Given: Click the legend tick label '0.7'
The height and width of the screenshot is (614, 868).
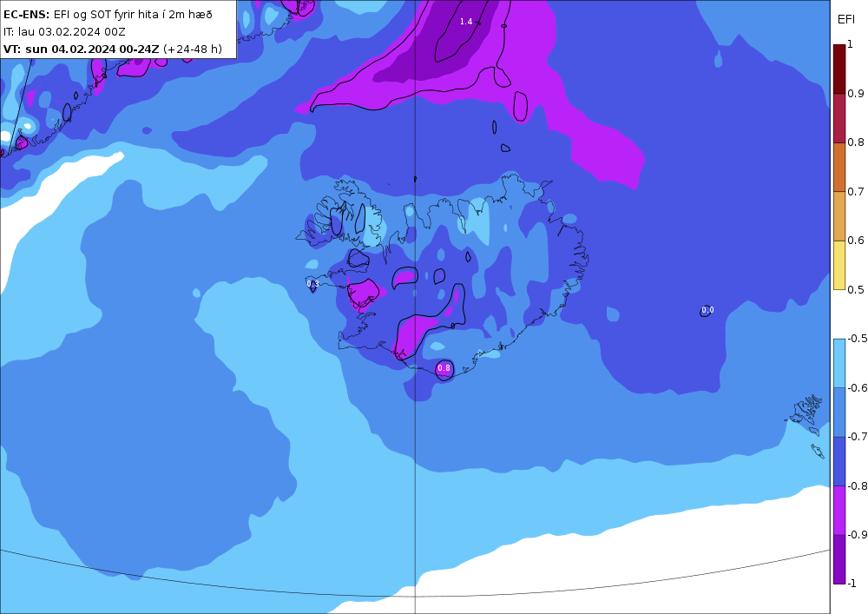Looking at the screenshot, I should pyautogui.click(x=856, y=192).
